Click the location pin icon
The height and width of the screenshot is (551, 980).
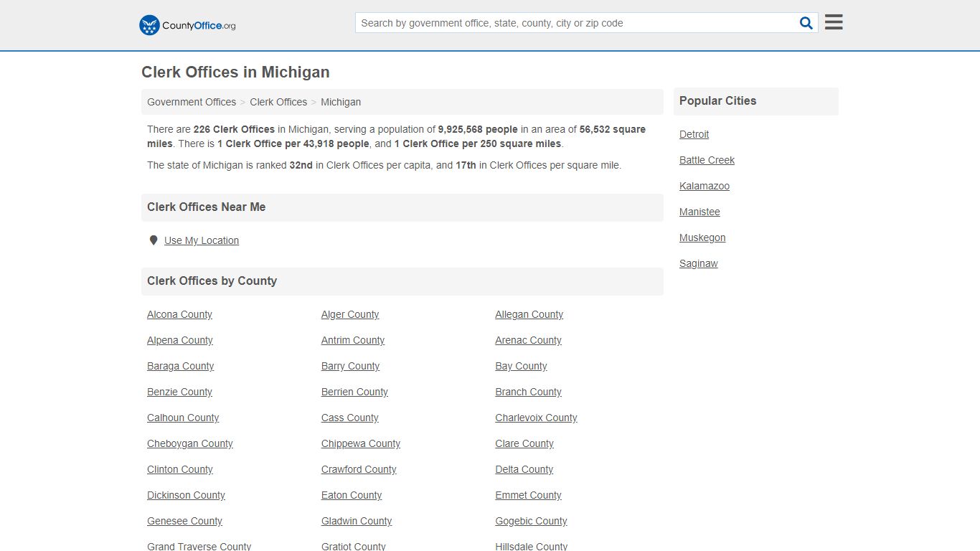tap(153, 240)
